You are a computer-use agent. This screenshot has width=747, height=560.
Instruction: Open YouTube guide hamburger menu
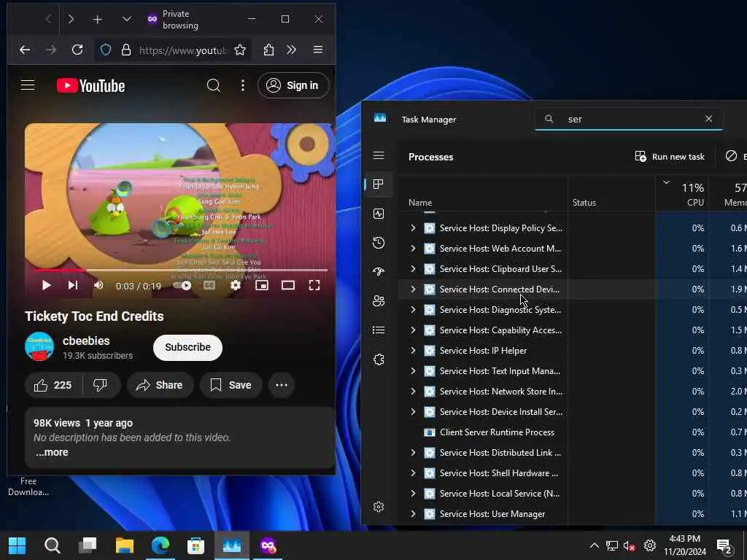coord(28,85)
